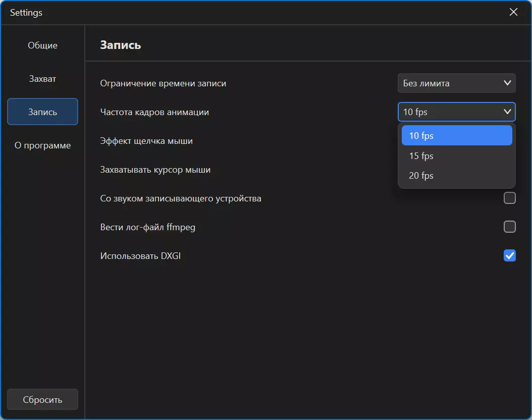This screenshot has height=420, width=532.
Task: Open the О программе tab
Action: [42, 145]
